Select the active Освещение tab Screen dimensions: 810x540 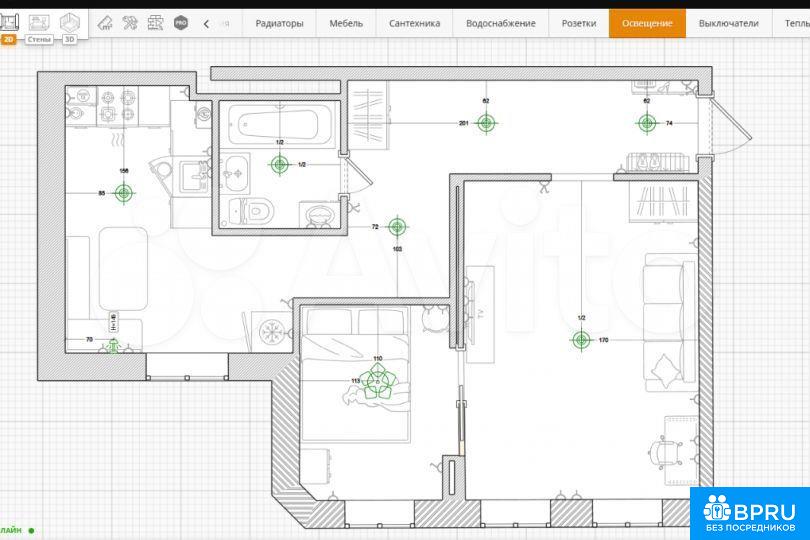647,23
